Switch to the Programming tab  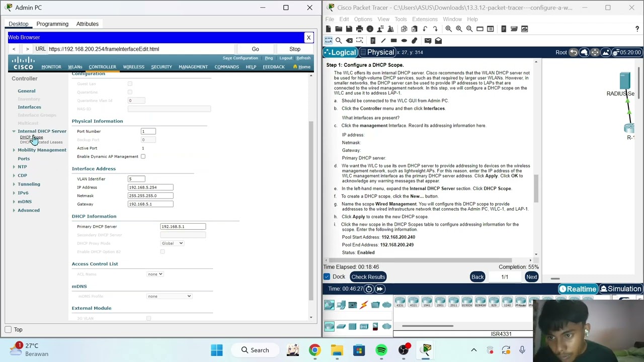(x=52, y=24)
